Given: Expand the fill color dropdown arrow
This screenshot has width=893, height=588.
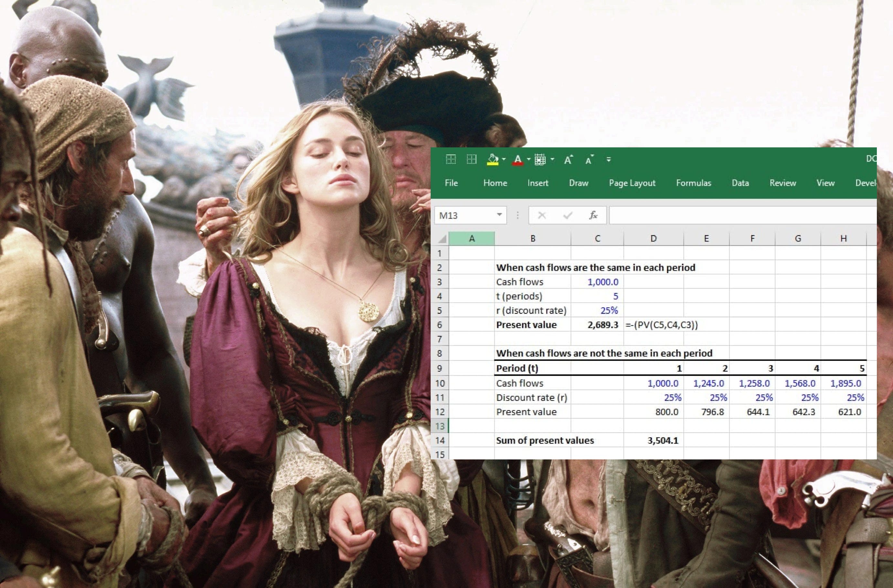Looking at the screenshot, I should (504, 160).
